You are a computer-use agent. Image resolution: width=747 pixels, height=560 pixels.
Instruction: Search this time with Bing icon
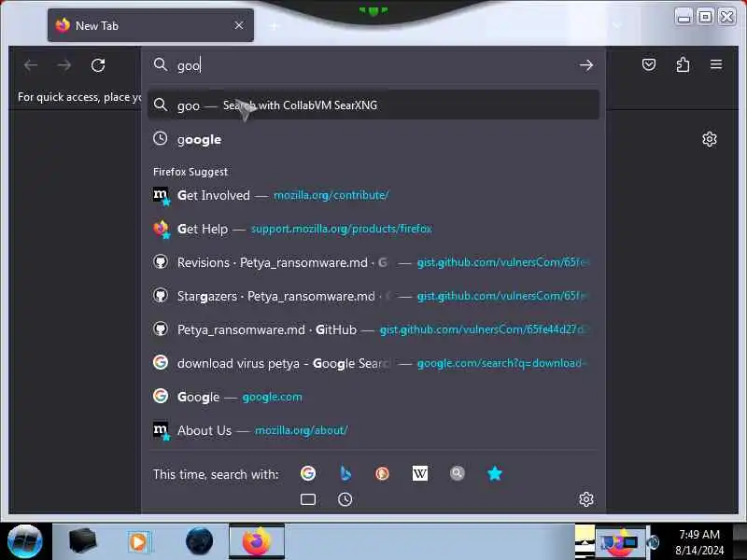345,473
